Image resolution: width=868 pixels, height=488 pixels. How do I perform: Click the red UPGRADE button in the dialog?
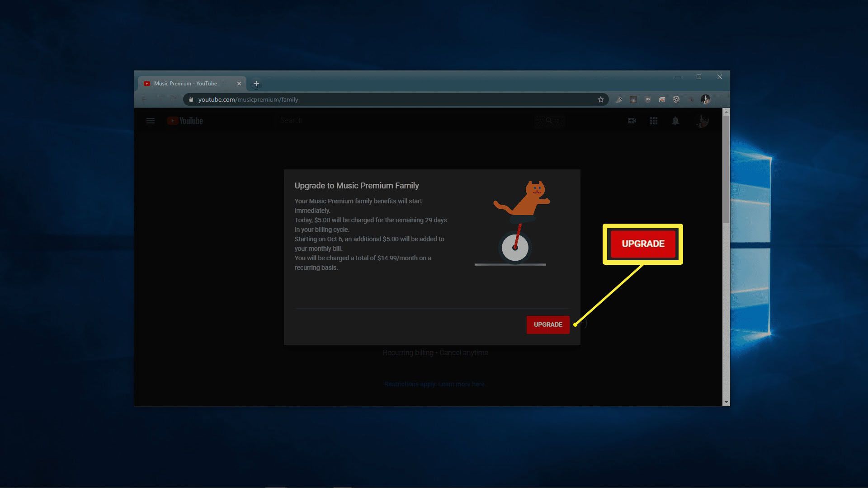click(548, 324)
